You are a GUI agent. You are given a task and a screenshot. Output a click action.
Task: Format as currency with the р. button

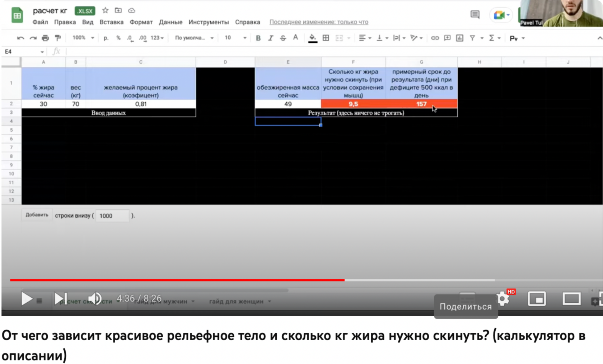coord(106,38)
